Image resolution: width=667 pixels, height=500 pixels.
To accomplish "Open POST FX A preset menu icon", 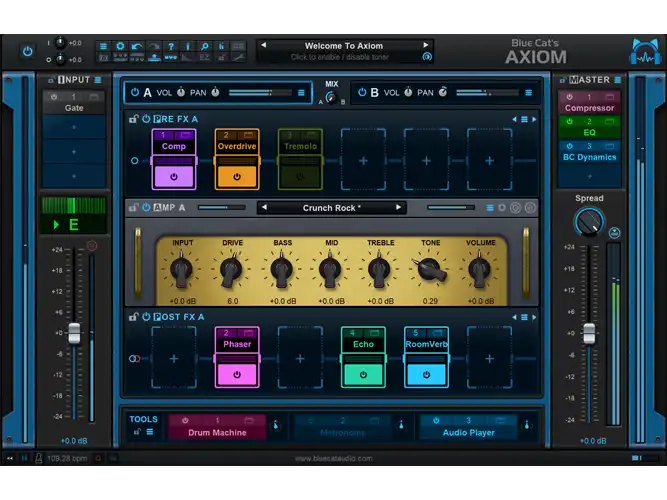I will 524,317.
